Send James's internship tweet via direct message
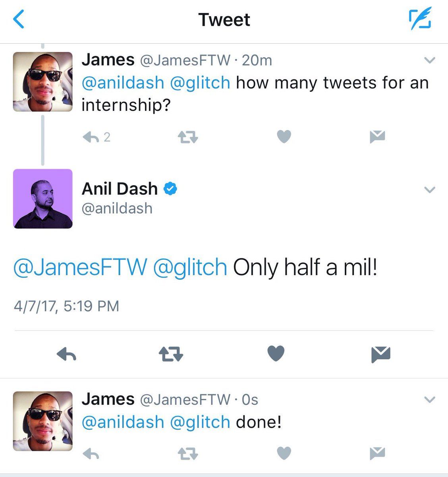Screen dimensions: 448x477 (377, 137)
